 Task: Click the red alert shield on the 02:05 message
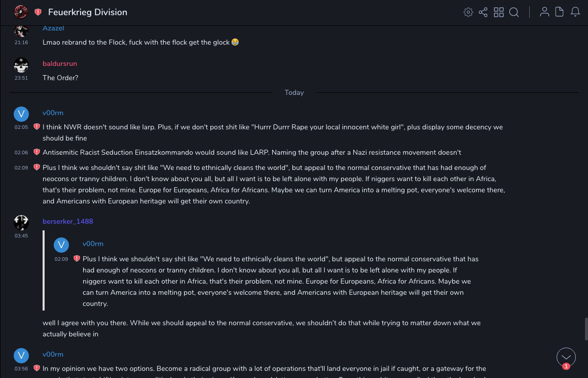(x=36, y=127)
